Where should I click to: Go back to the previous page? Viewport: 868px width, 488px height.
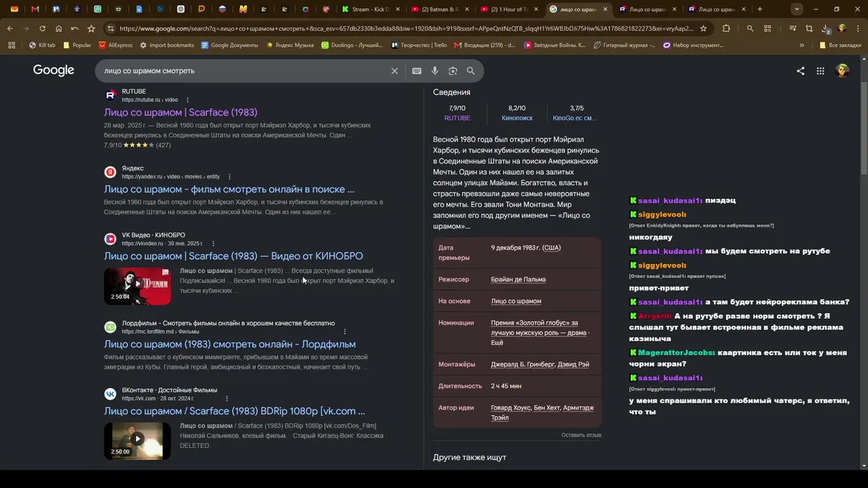pyautogui.click(x=9, y=28)
